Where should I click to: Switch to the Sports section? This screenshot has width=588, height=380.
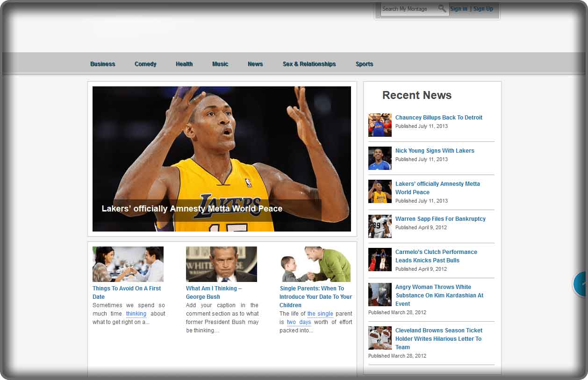click(x=364, y=64)
